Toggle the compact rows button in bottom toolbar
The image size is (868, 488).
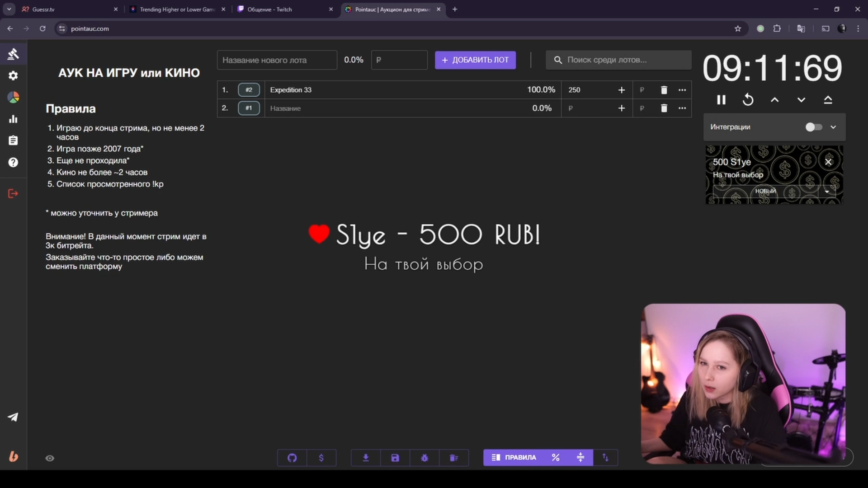(x=580, y=458)
